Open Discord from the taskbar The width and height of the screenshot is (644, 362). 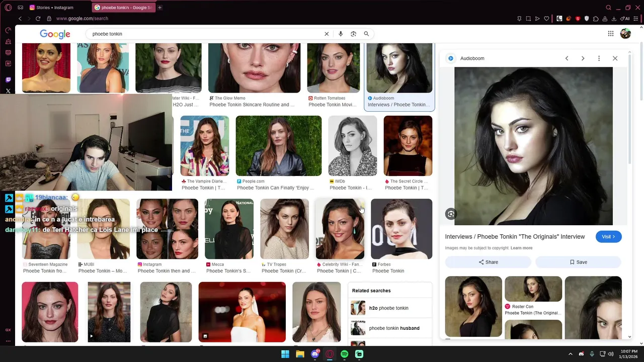click(315, 354)
